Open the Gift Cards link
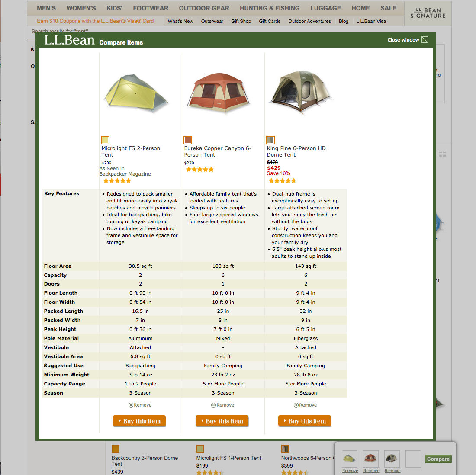476x475 pixels. (269, 21)
